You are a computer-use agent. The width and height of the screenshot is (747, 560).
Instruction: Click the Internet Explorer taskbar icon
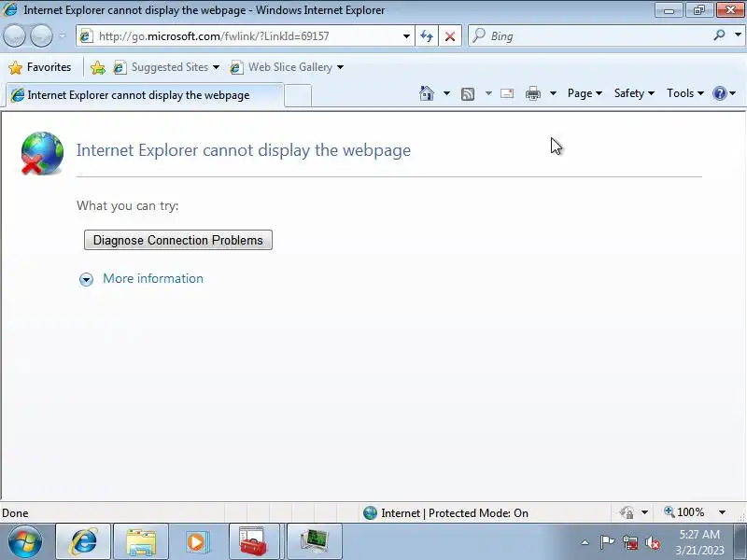click(83, 541)
